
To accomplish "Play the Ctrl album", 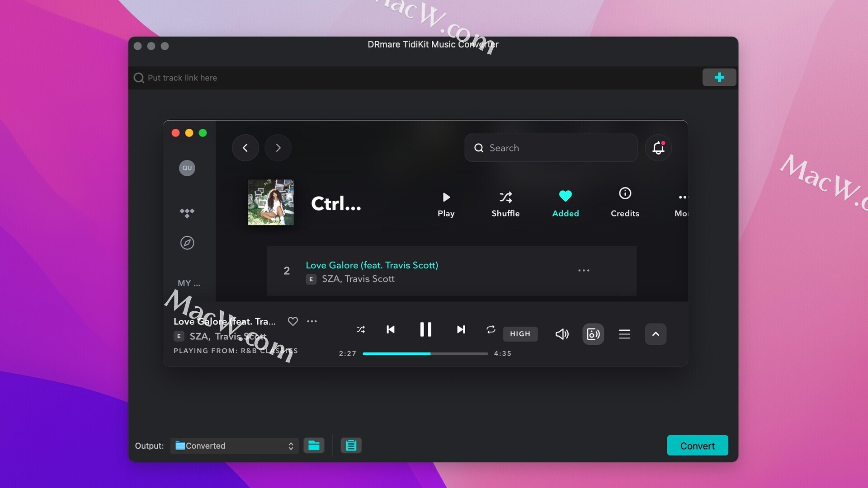I will [x=446, y=204].
